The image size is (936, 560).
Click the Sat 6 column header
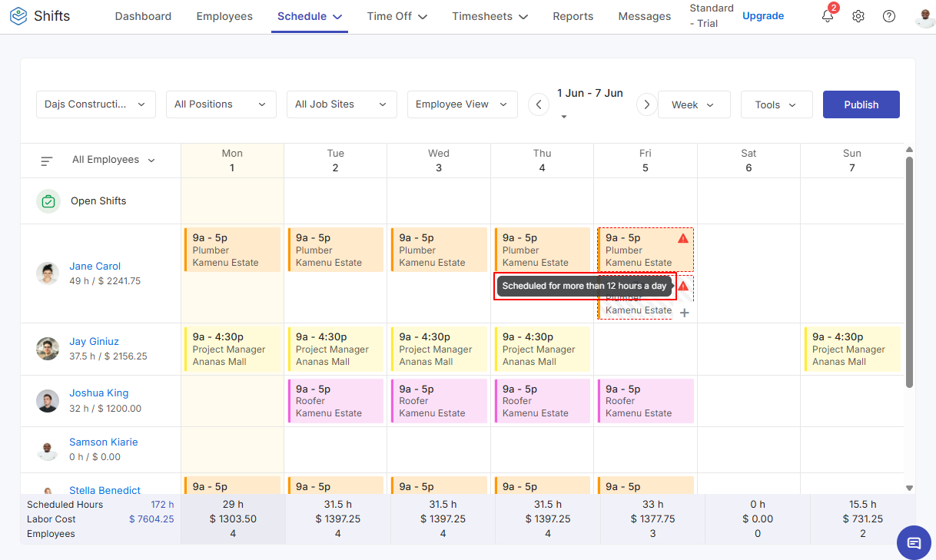click(x=748, y=161)
